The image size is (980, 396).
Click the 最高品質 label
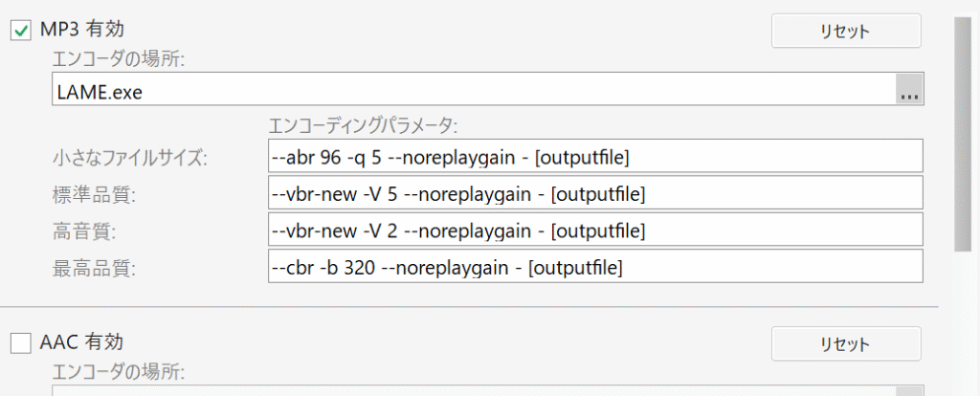click(x=95, y=269)
